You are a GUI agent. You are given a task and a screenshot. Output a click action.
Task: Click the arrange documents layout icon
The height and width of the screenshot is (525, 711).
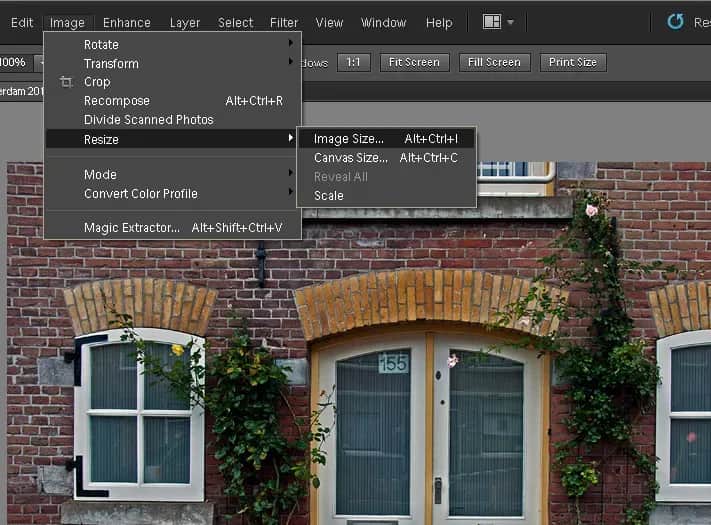point(491,21)
